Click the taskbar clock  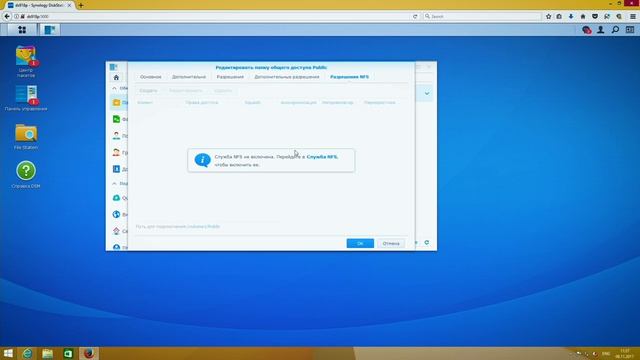click(x=625, y=353)
